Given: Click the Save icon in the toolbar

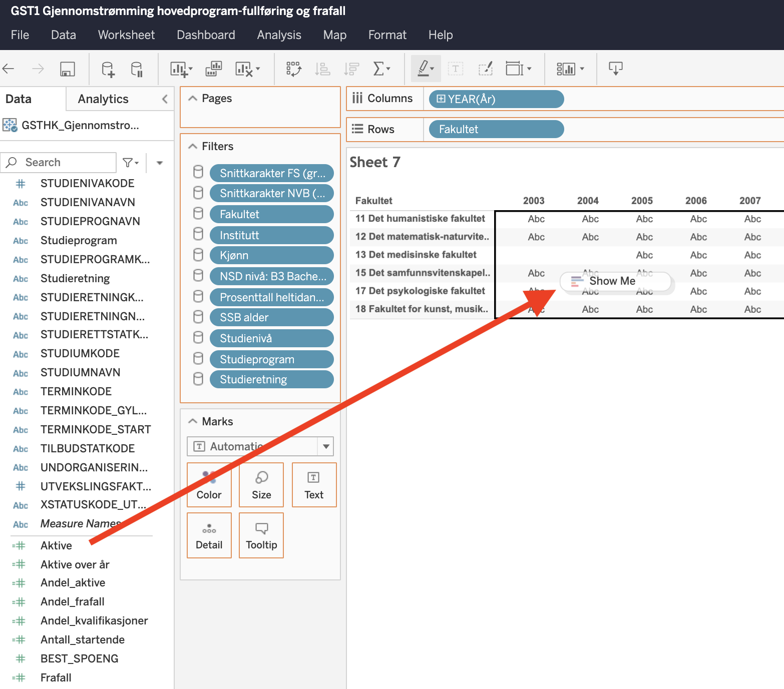Looking at the screenshot, I should 68,69.
